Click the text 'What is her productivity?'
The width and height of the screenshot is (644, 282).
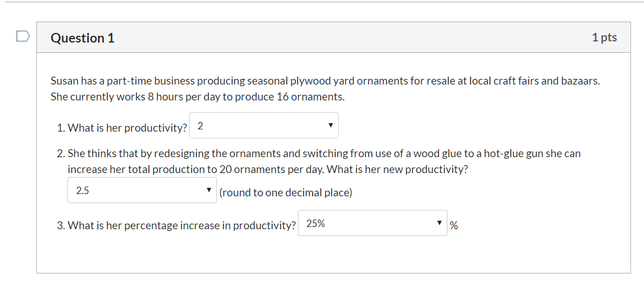tap(127, 128)
